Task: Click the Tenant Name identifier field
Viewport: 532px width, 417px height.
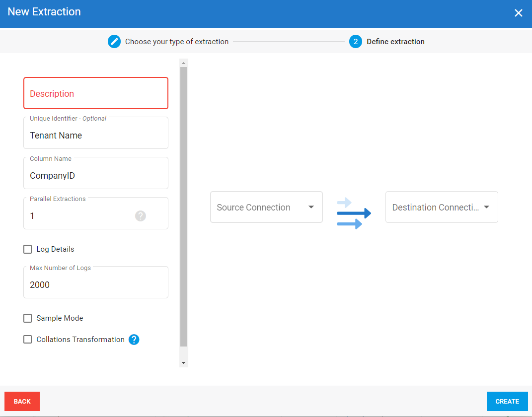Action: click(x=95, y=135)
